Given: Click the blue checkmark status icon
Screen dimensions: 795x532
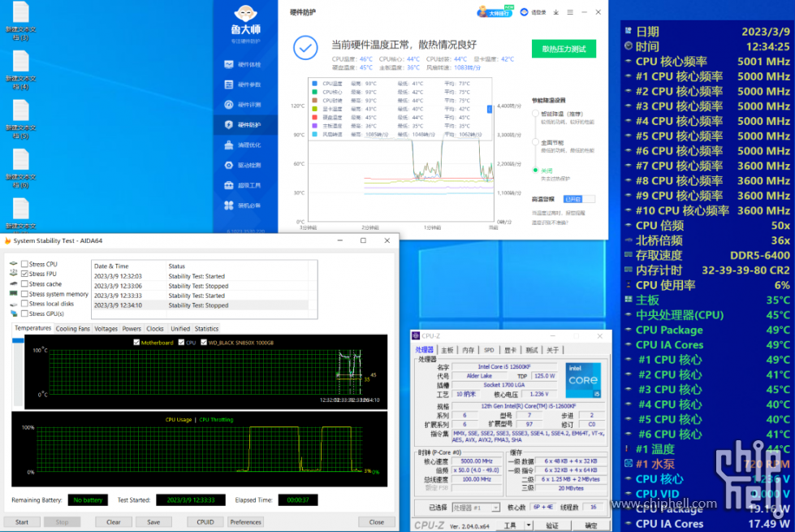Looking at the screenshot, I should pos(305,48).
